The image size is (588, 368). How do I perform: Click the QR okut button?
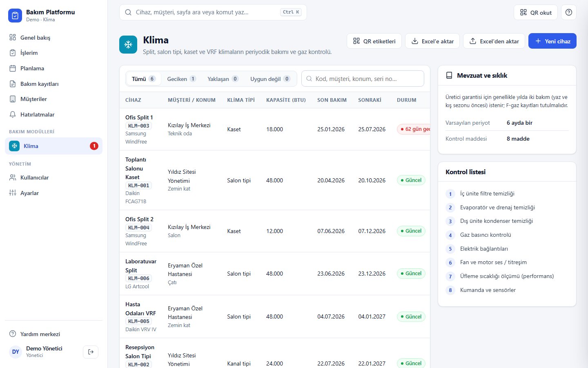coord(535,12)
